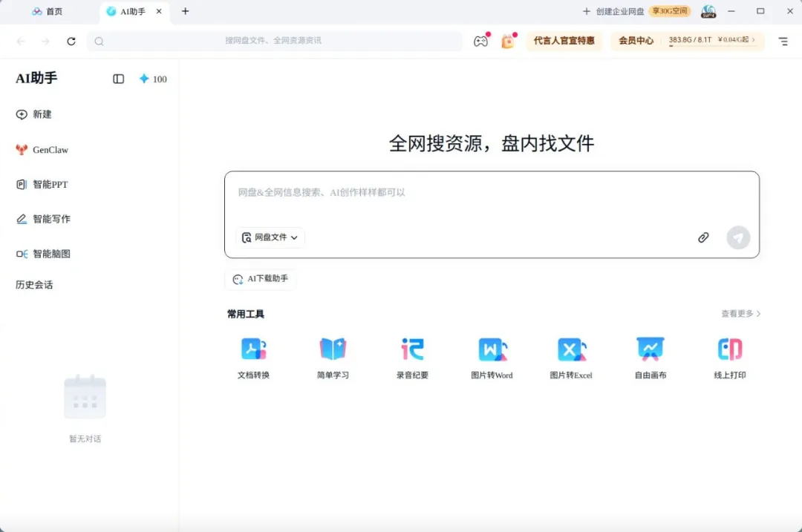The image size is (802, 532).
Task: Open 智能PPT from the sidebar
Action: pos(42,185)
